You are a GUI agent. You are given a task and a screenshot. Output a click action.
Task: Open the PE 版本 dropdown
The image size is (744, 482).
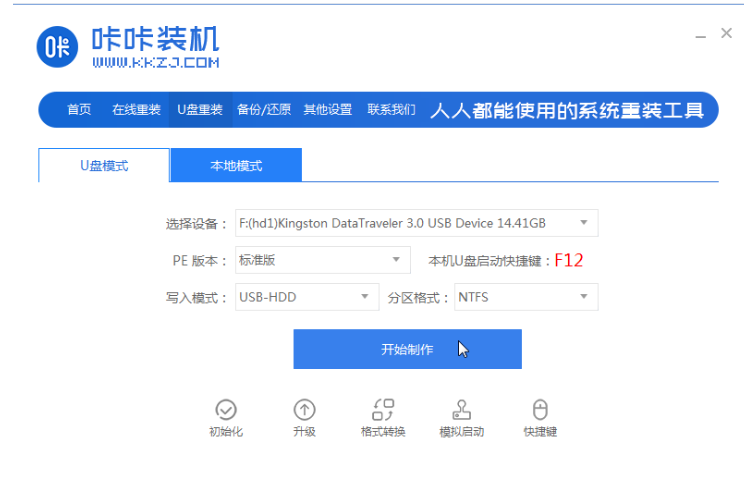[396, 260]
